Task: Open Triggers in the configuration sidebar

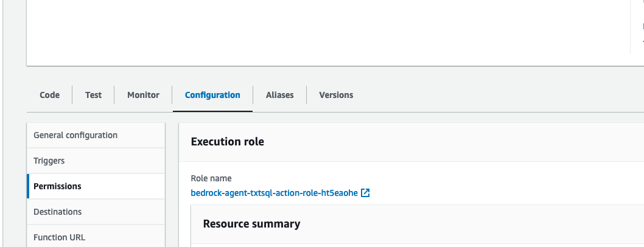Action: [49, 161]
